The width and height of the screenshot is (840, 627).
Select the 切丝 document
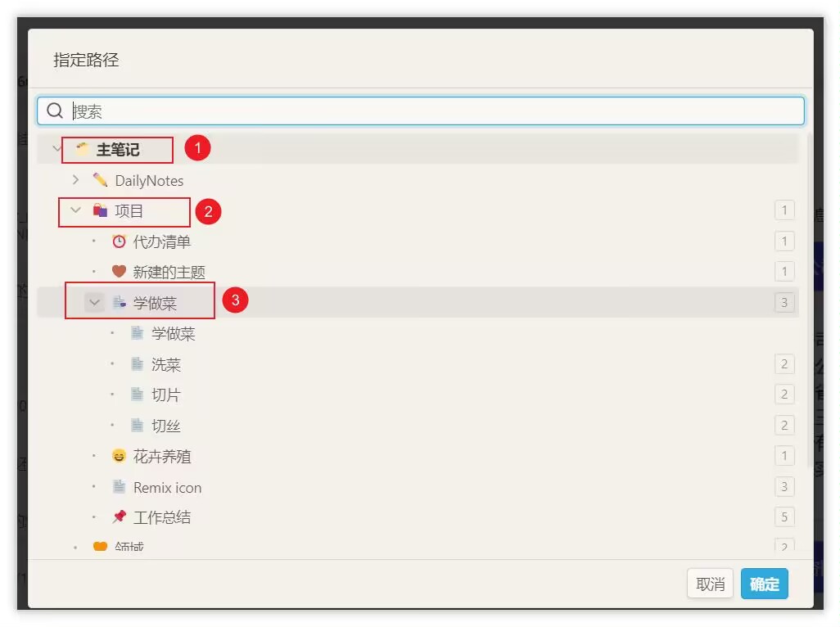pos(418,426)
